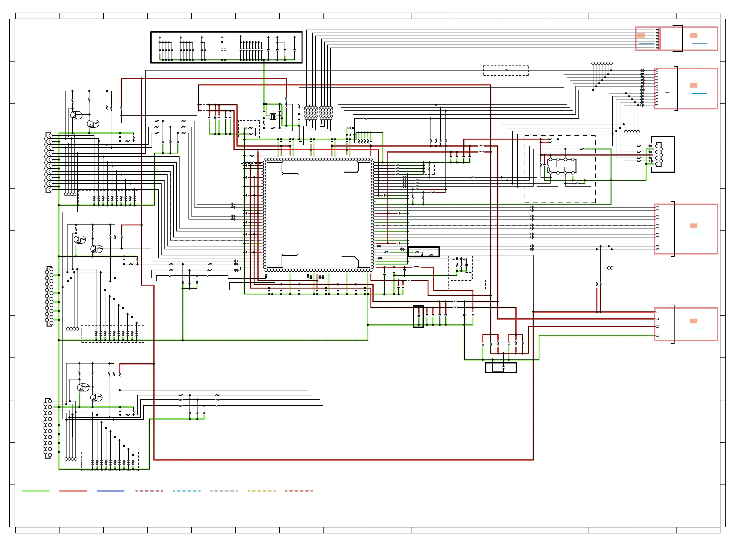Open blue link inside seven-pin pink box
The image size is (754, 560).
tap(647, 44)
